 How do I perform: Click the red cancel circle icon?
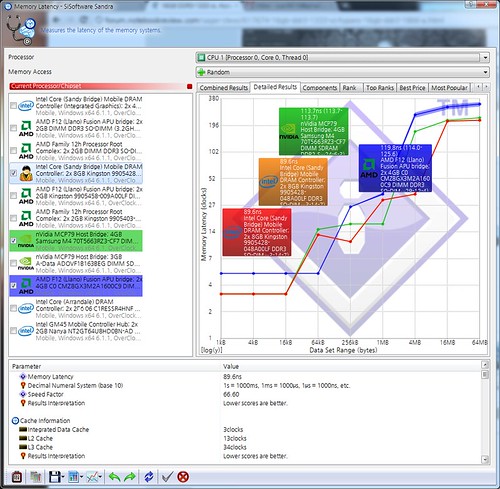pos(183,477)
